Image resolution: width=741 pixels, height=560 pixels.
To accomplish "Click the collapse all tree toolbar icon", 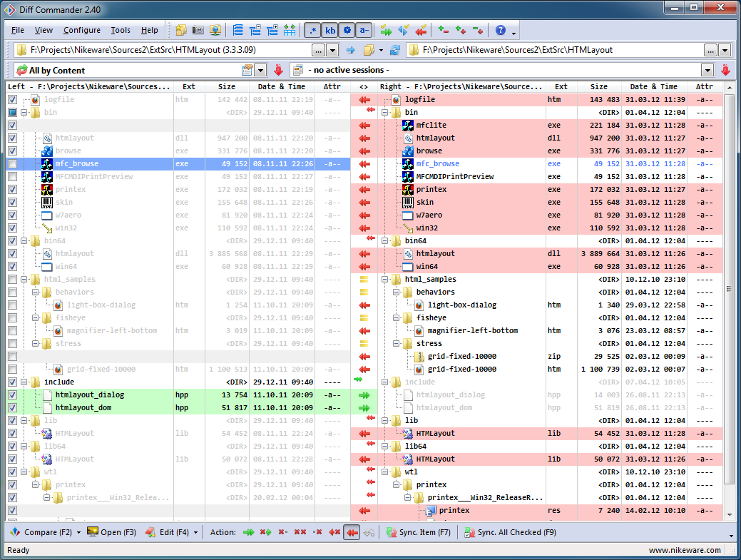I will pyautogui.click(x=255, y=30).
